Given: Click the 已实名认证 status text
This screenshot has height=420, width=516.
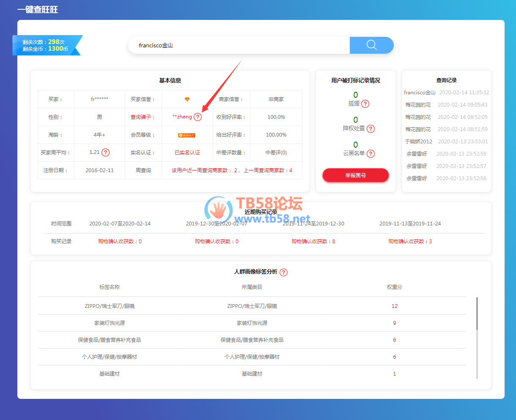Looking at the screenshot, I should 187,153.
